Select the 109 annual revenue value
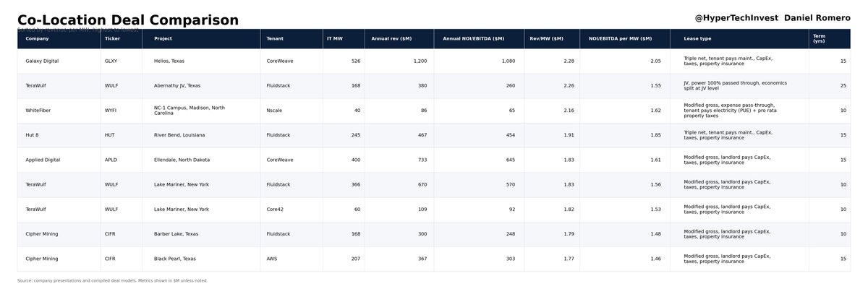This screenshot has width=868, height=289. [x=422, y=210]
